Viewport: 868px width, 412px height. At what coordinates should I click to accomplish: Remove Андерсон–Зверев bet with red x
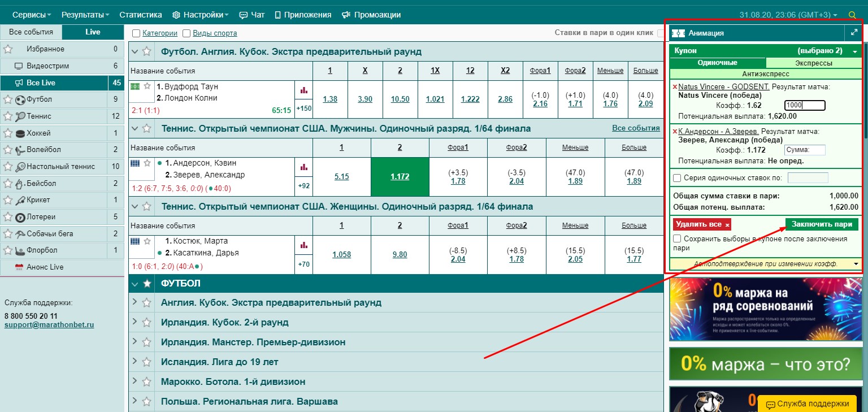pos(675,132)
